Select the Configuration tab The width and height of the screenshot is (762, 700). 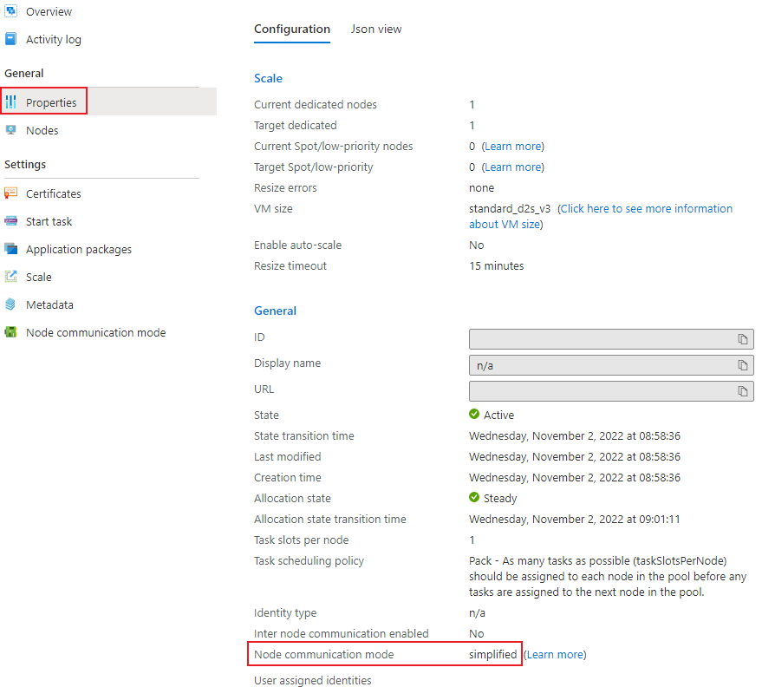point(291,29)
